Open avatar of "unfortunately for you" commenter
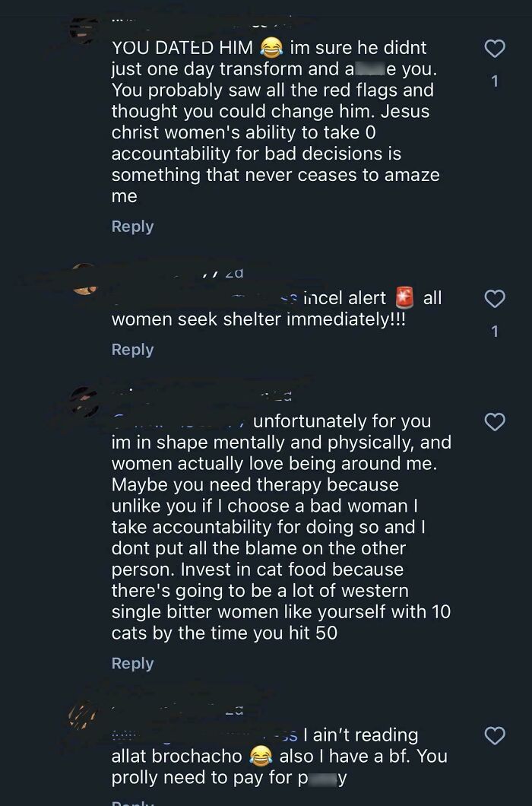Viewport: 532px width, 806px height. [84, 401]
